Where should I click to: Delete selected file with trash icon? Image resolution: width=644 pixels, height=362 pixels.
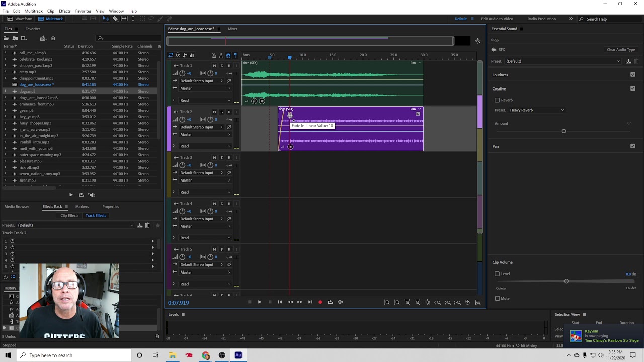(x=53, y=38)
